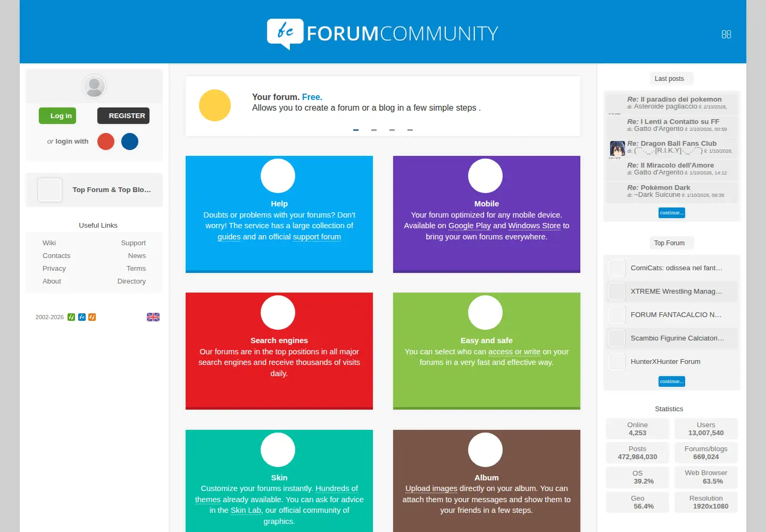Open the Support link

[x=133, y=243]
